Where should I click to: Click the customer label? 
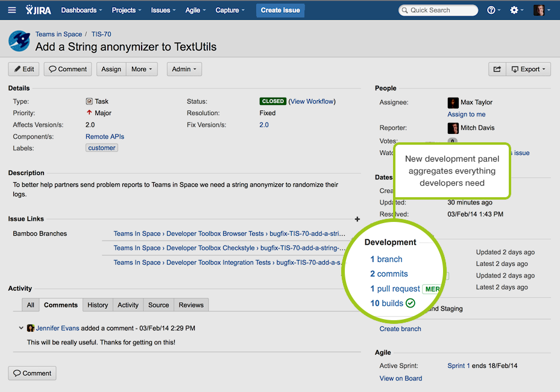coord(102,148)
